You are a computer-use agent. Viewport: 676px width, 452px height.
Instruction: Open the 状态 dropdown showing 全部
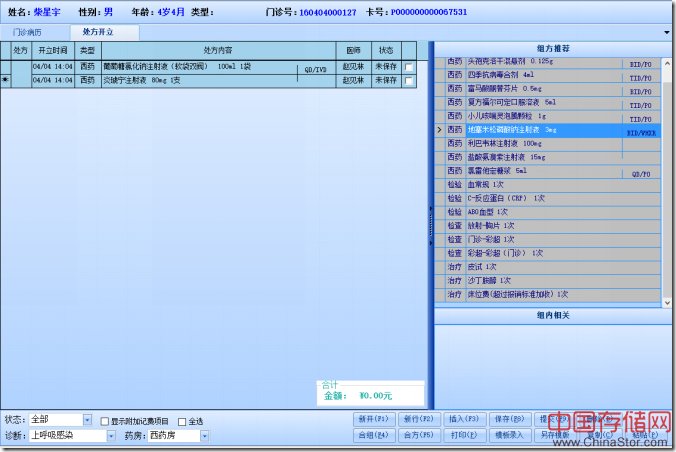point(87,420)
